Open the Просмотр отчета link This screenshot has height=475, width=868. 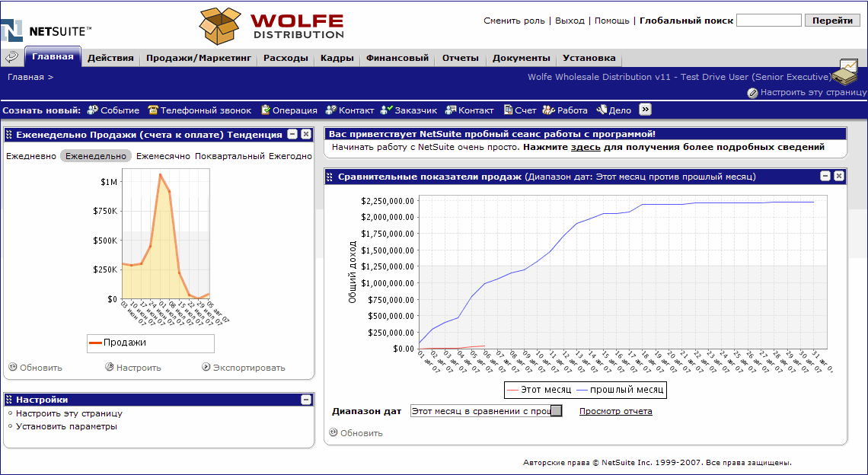[x=615, y=411]
